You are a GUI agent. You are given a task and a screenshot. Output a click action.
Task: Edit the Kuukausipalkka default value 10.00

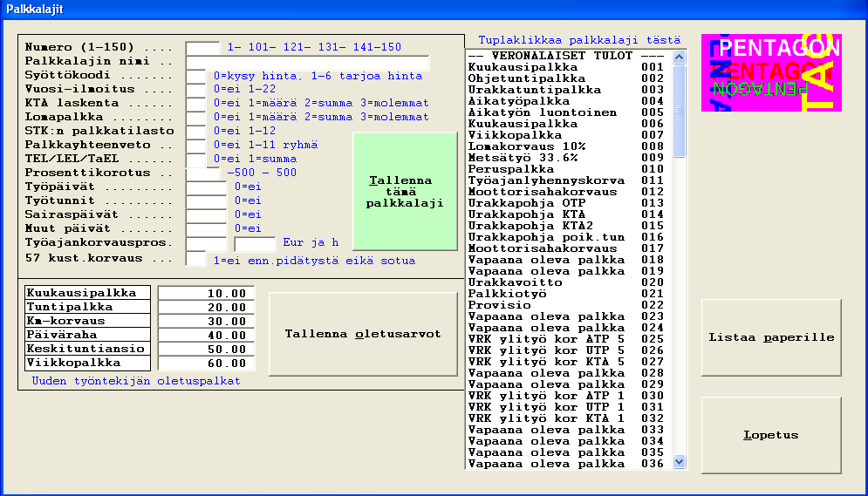(x=207, y=294)
